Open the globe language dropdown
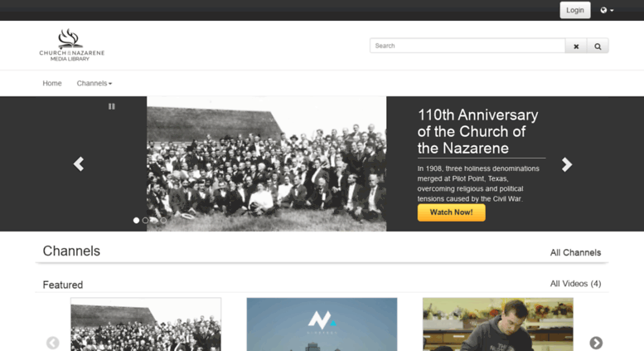Screen dimensions: 644x351 [x=607, y=10]
